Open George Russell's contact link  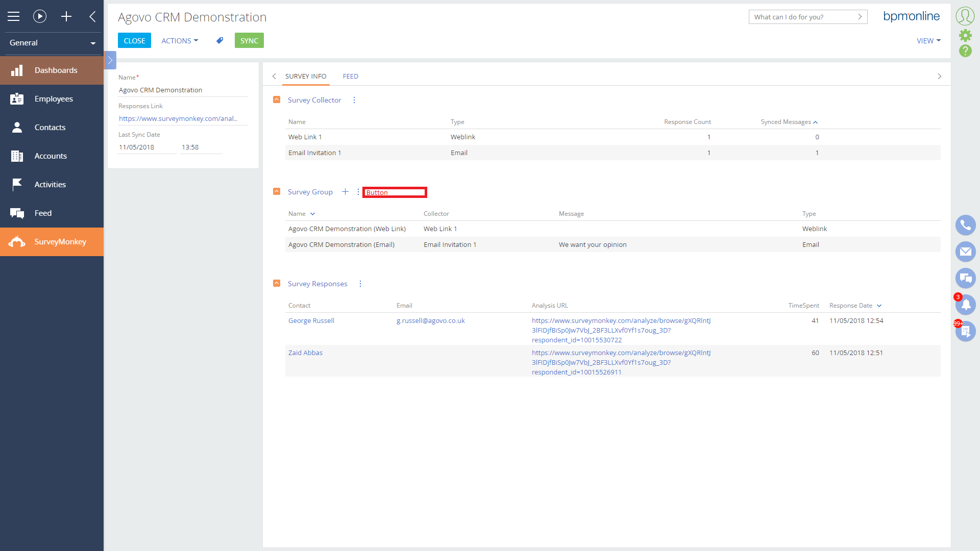coord(311,320)
